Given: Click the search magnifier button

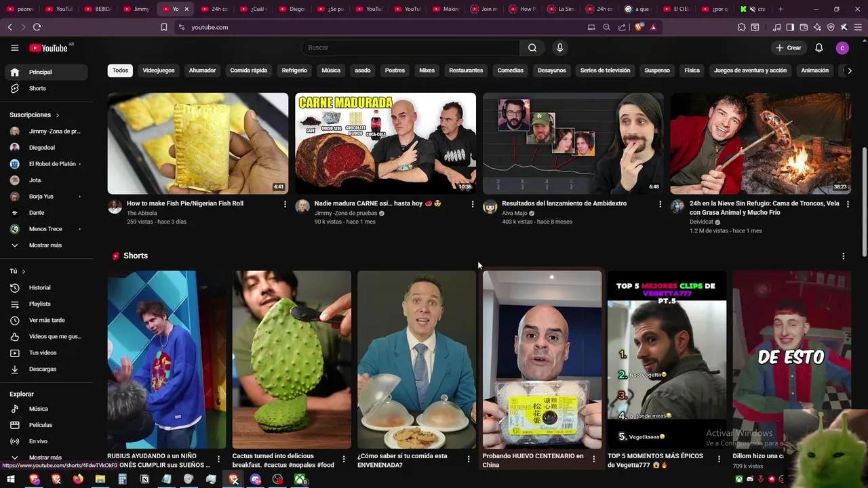Looking at the screenshot, I should pos(532,47).
